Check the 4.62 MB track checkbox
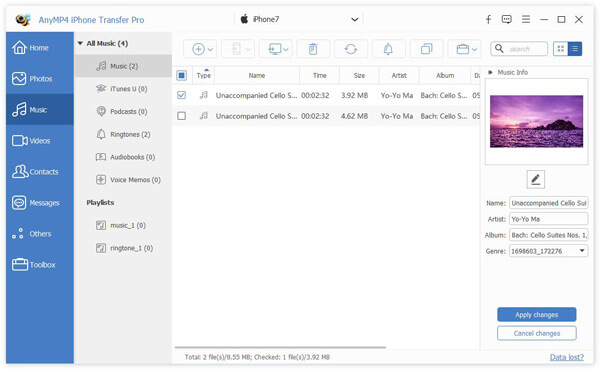This screenshot has height=370, width=600. tap(182, 116)
